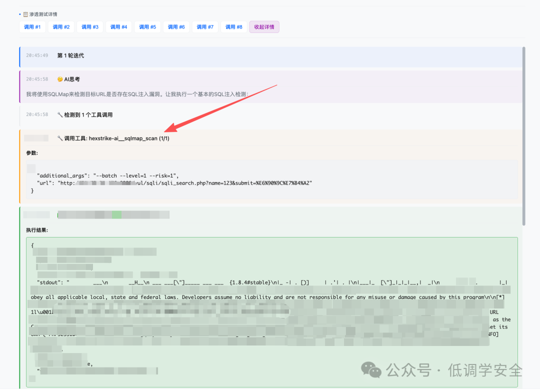Click the 渗透测试详情 section title

coord(43,14)
